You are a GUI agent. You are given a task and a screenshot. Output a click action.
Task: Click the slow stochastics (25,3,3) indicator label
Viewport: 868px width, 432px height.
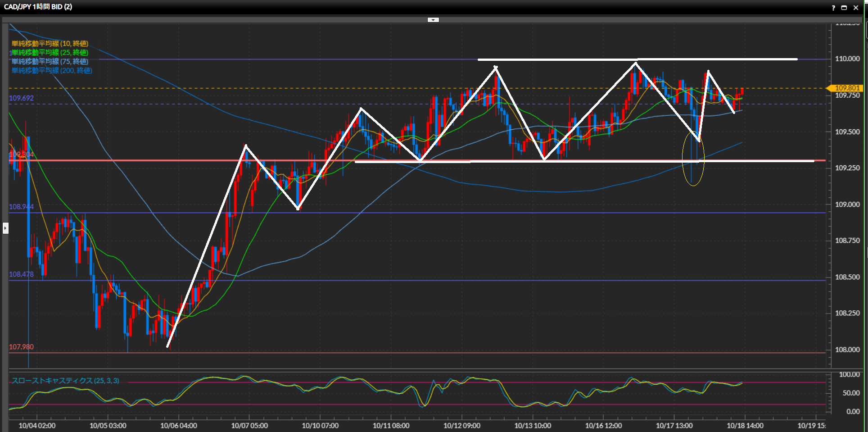(65, 381)
